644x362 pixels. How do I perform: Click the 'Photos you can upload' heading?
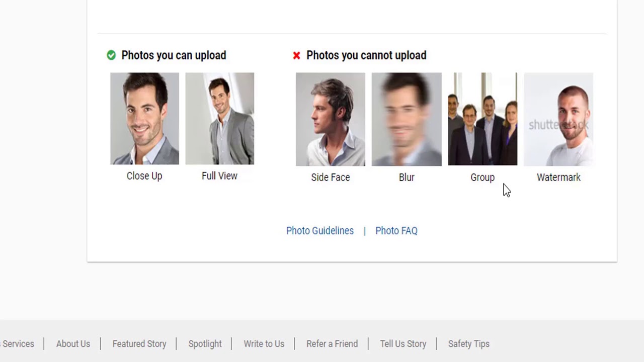[174, 55]
